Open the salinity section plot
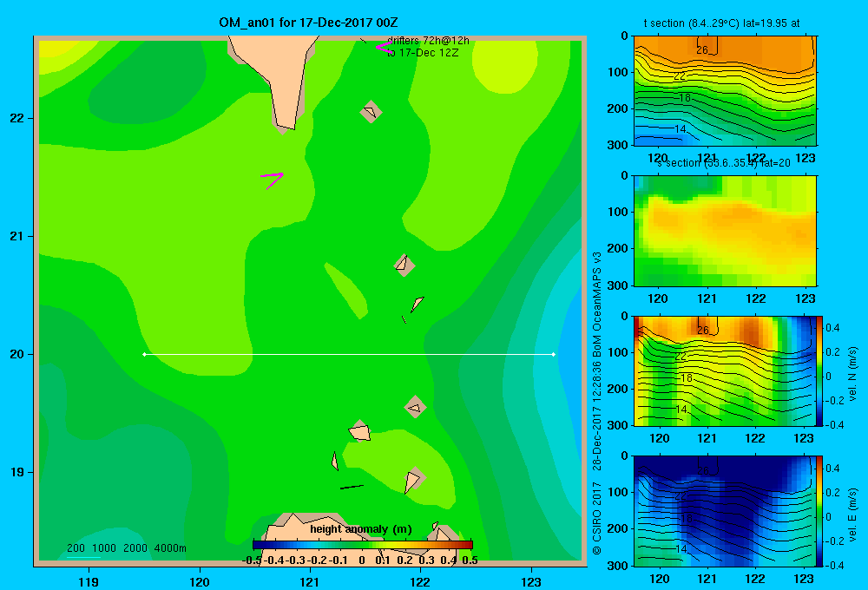Screen dimensions: 868x590 [725, 231]
